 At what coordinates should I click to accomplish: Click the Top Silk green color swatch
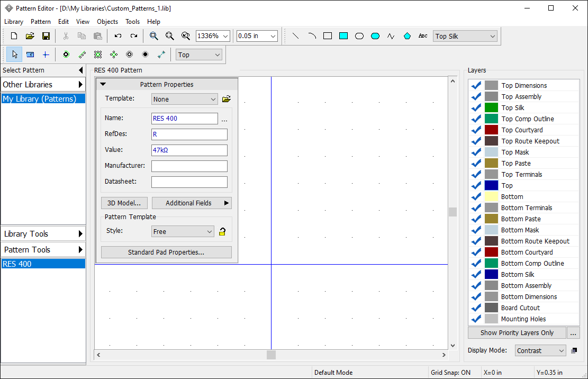[491, 107]
